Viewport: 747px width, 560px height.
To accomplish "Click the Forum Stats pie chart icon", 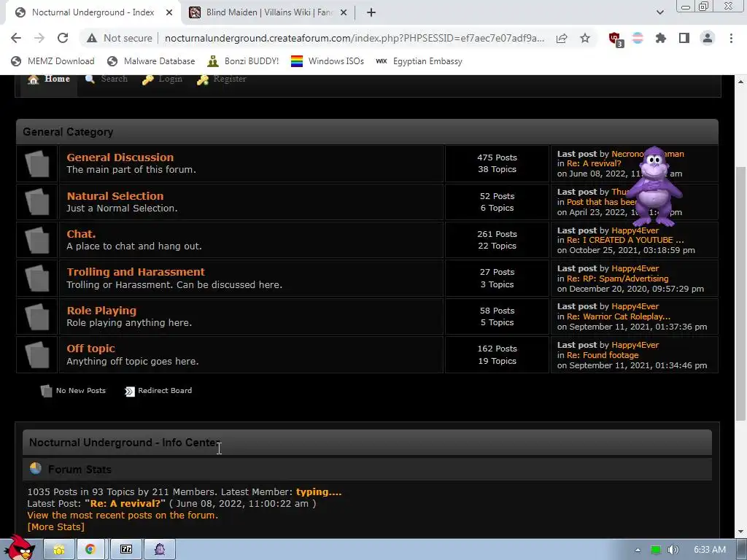I will point(35,469).
